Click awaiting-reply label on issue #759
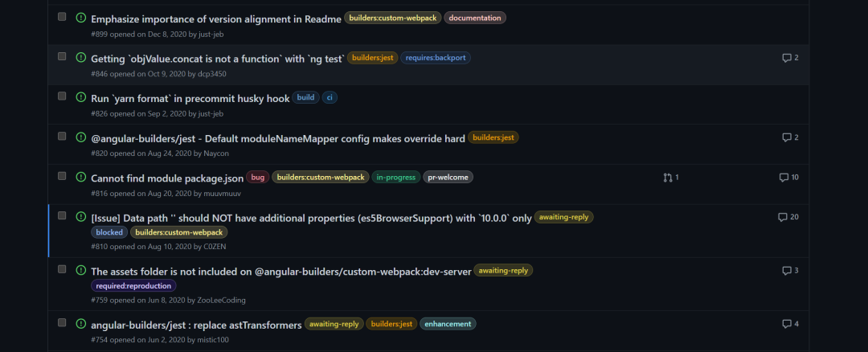 [503, 271]
